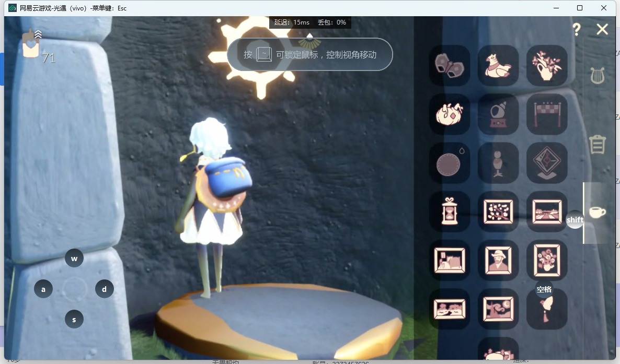
Task: Switch to the teacup props tab
Action: [x=597, y=212]
